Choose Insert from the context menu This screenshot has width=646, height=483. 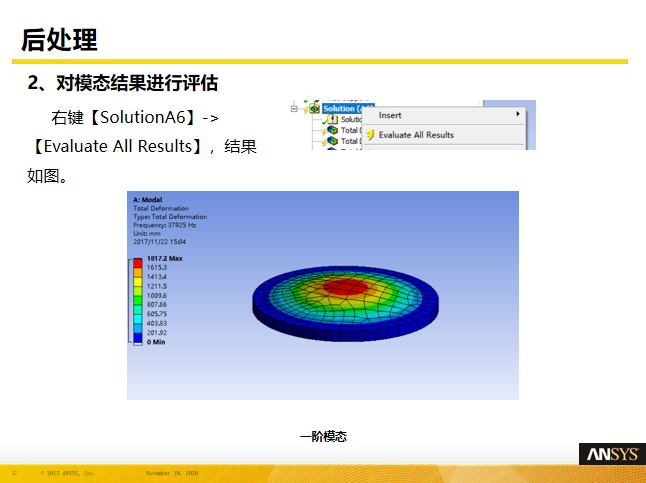tap(390, 115)
